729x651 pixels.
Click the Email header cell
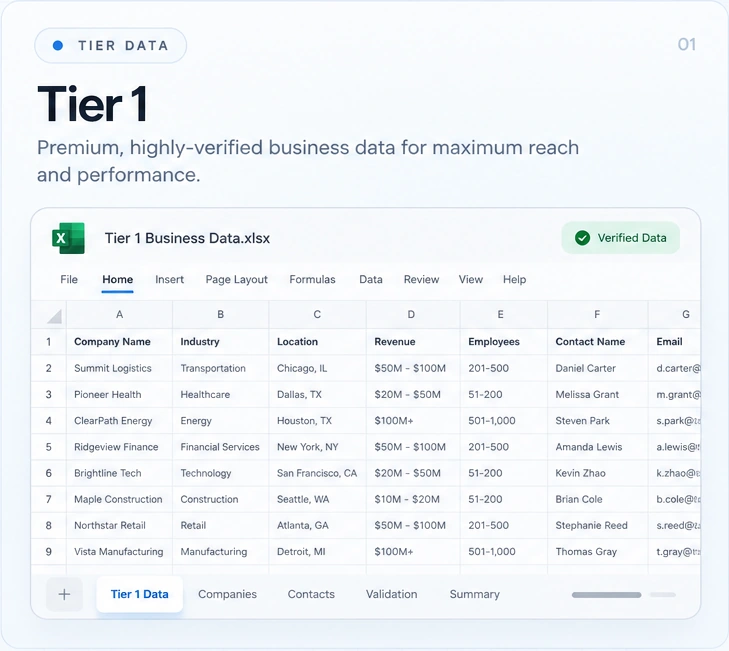(x=675, y=342)
